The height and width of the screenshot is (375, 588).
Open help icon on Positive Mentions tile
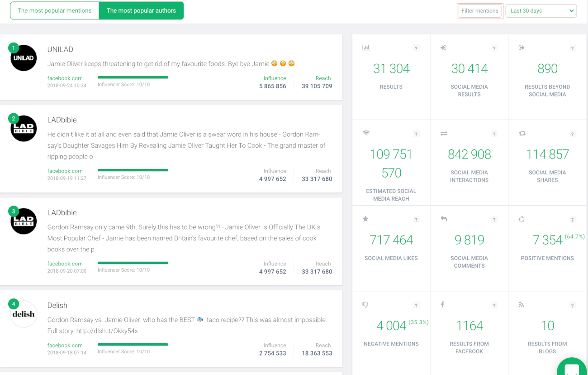[x=573, y=220]
